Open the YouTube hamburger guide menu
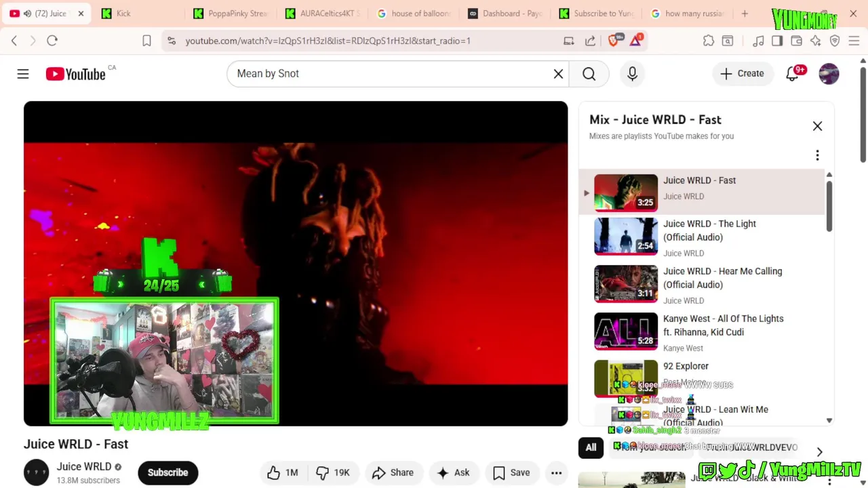Screen dimensions: 868x488 tap(23, 73)
